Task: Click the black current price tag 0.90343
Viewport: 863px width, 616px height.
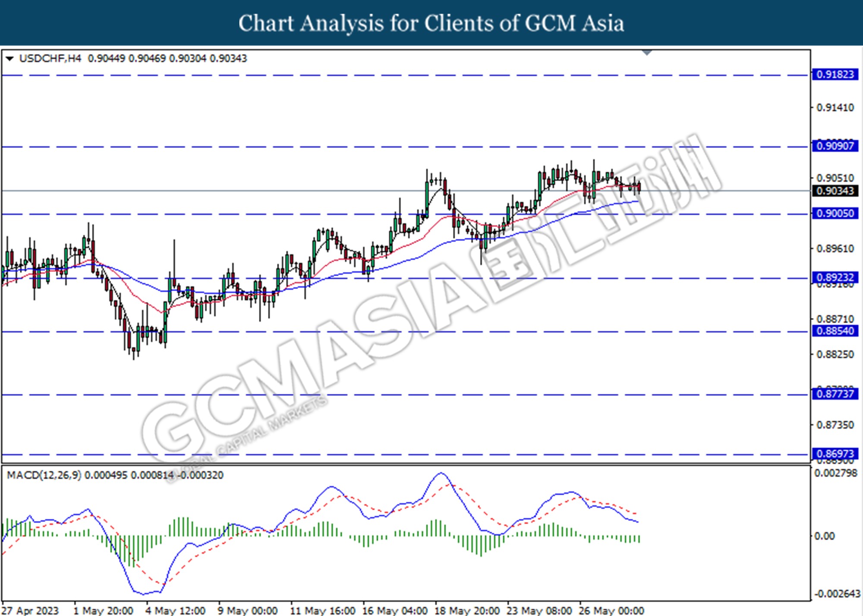Action: click(835, 191)
